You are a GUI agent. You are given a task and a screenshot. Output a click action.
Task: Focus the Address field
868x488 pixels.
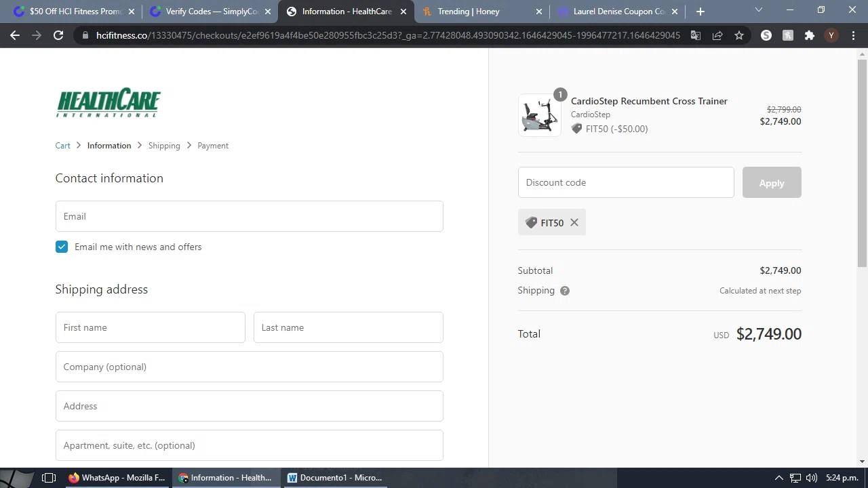point(250,406)
